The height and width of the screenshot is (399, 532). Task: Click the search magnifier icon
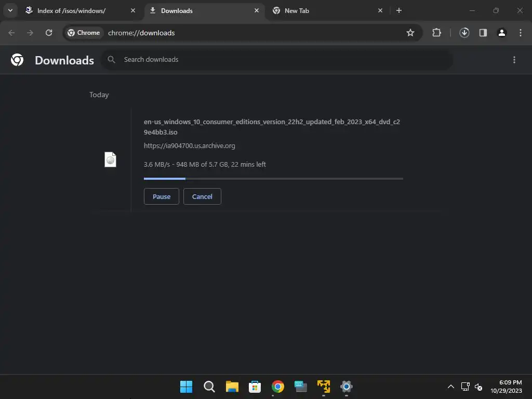coord(111,59)
